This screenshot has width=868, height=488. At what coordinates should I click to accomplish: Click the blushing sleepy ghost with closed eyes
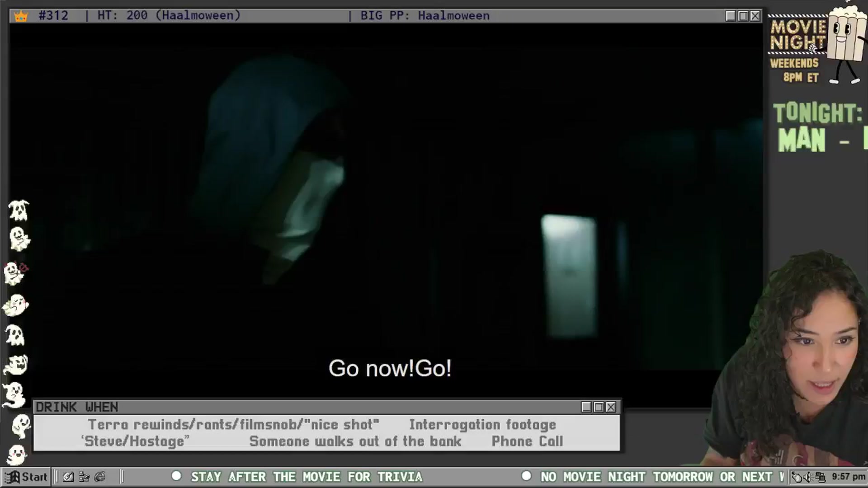tap(16, 305)
